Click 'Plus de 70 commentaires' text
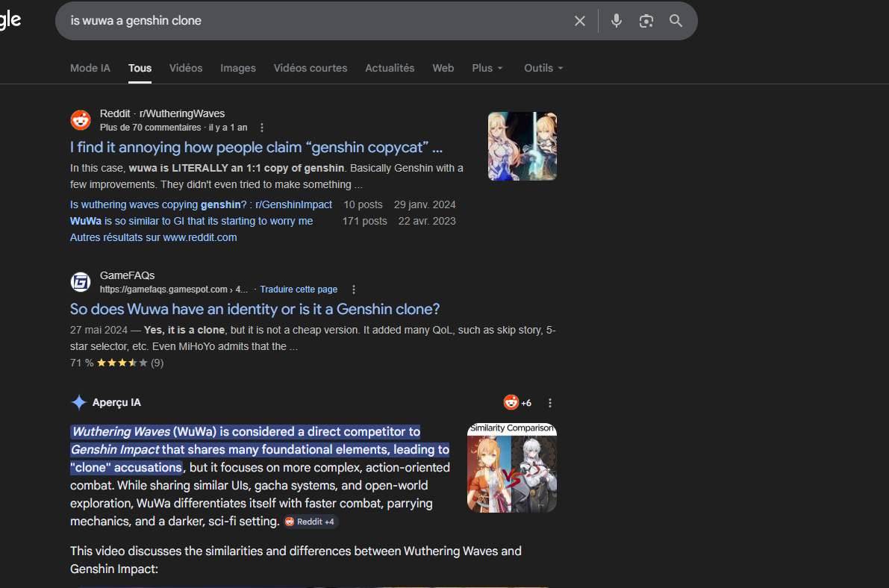Image resolution: width=889 pixels, height=588 pixels. 150,128
